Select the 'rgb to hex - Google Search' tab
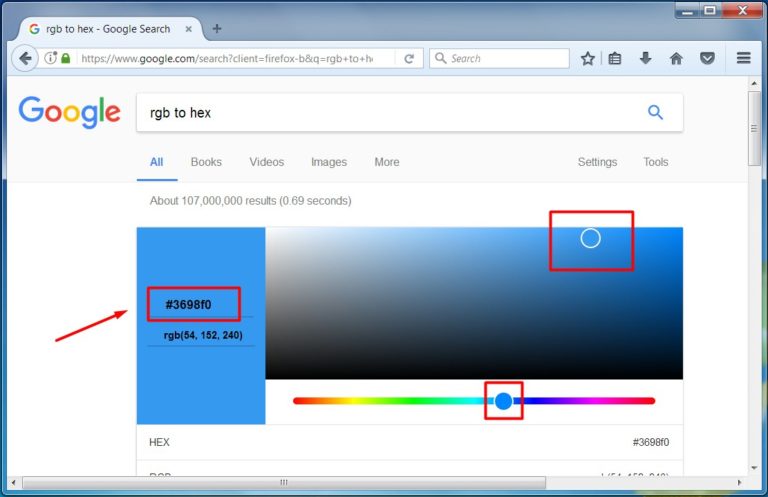The width and height of the screenshot is (768, 497). click(110, 29)
